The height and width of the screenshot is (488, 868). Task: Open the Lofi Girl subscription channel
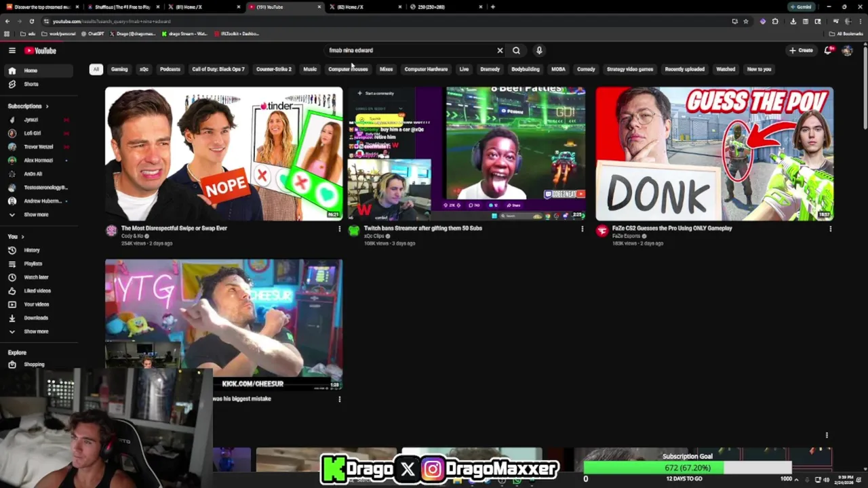(x=39, y=134)
